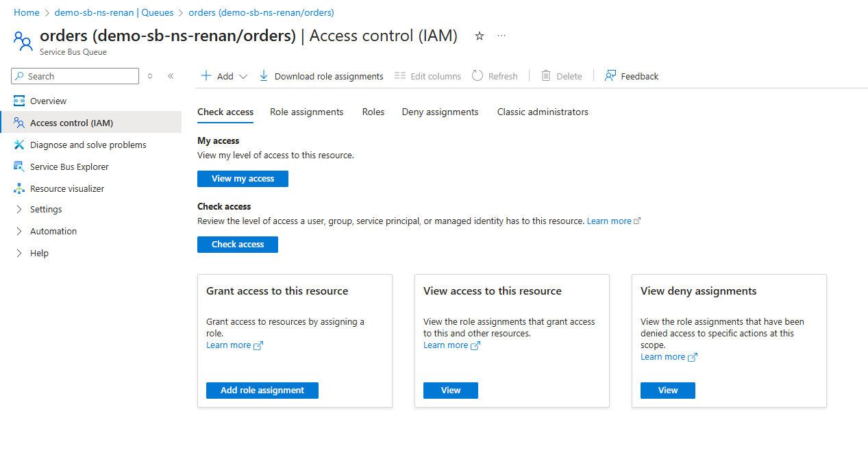
Task: Go to Overview in the sidebar
Action: pyautogui.click(x=48, y=101)
